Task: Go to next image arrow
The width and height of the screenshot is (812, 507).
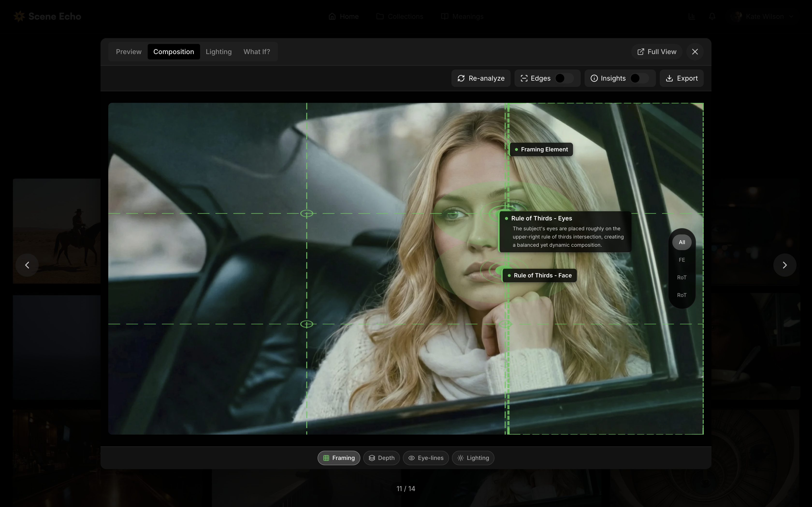Action: 784,265
